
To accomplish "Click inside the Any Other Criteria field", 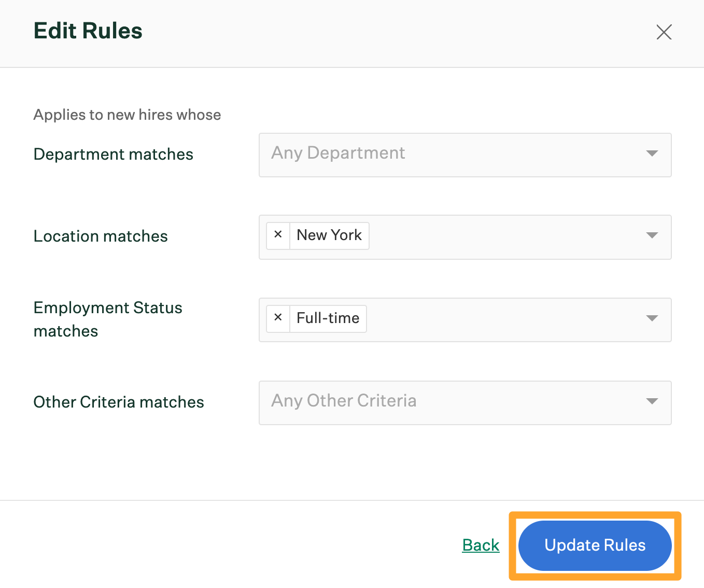I will coord(465,403).
